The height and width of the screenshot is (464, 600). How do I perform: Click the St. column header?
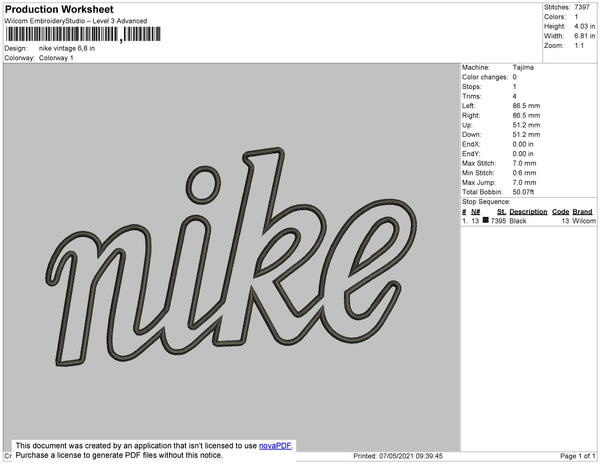click(501, 212)
